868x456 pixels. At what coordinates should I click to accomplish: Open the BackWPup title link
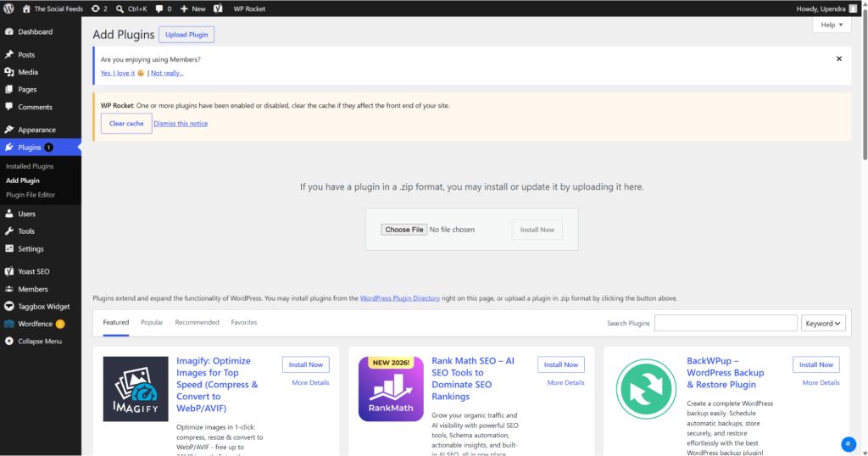pyautogui.click(x=726, y=372)
